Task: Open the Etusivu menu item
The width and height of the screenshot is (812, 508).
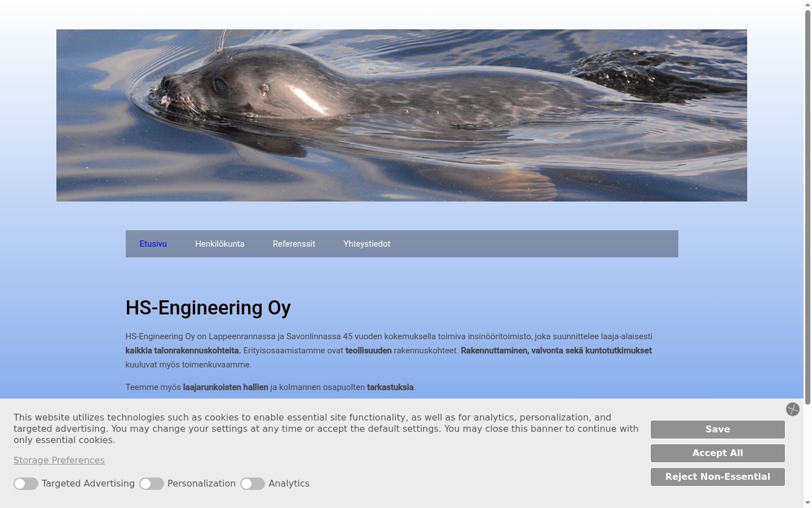Action: 153,244
